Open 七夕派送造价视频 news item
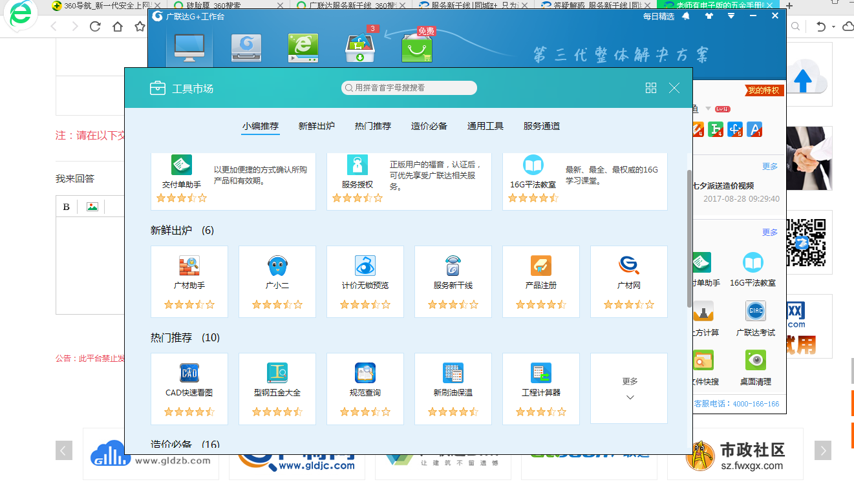This screenshot has width=854, height=504. (723, 185)
